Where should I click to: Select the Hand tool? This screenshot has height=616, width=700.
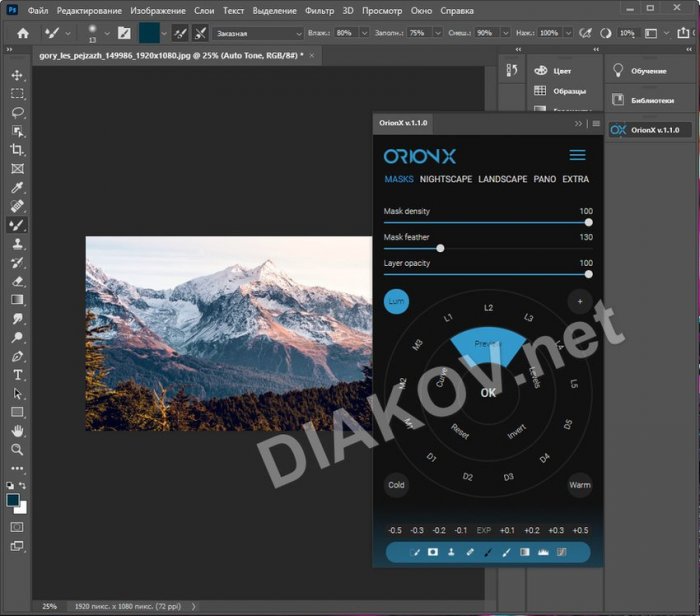(x=17, y=431)
